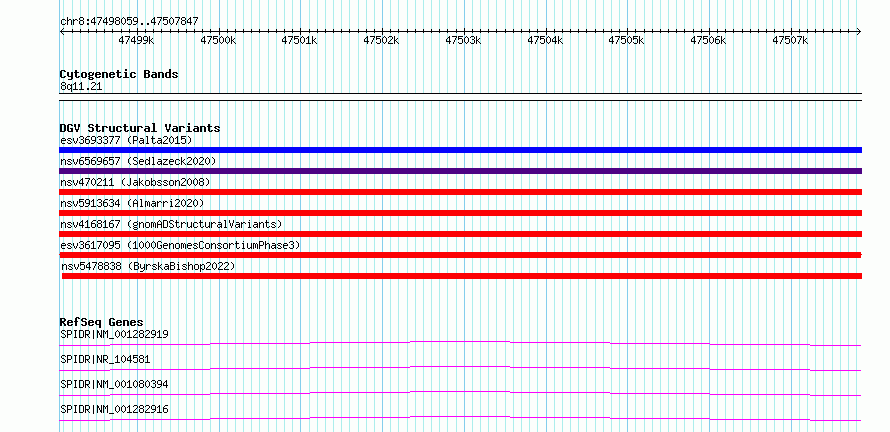
Task: Open variant esv3693377 (Palta2015) label
Action: click(x=126, y=140)
